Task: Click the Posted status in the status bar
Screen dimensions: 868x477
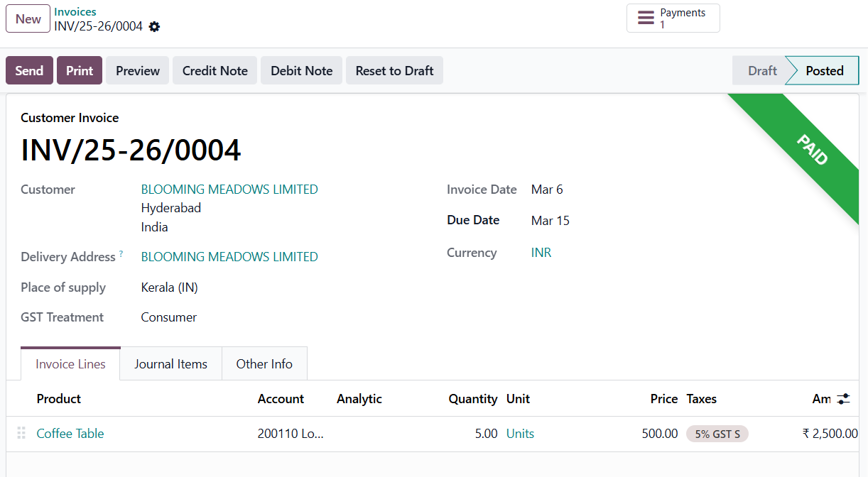Action: (x=824, y=70)
